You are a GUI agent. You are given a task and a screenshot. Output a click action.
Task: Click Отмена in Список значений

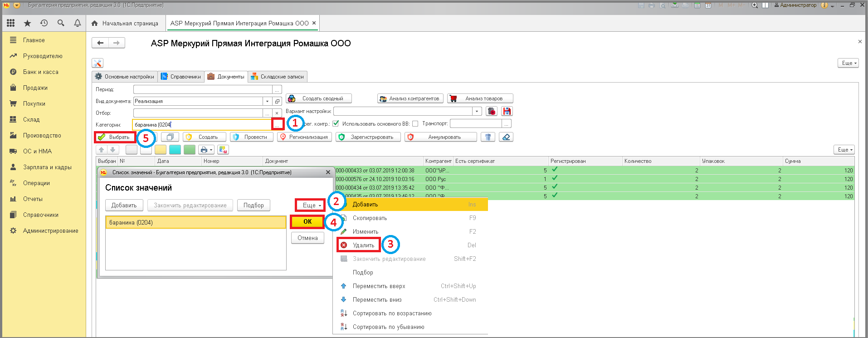coord(307,238)
